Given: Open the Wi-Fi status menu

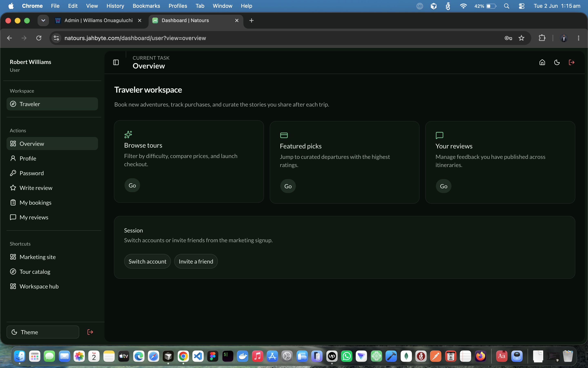Looking at the screenshot, I should [x=463, y=6].
